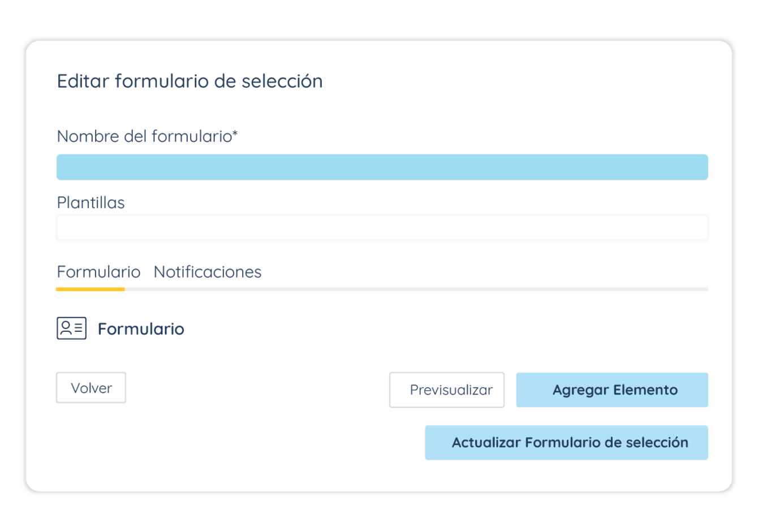This screenshot has width=758, height=532.
Task: Expand the empty Plantillas template selector
Action: pyautogui.click(x=382, y=228)
